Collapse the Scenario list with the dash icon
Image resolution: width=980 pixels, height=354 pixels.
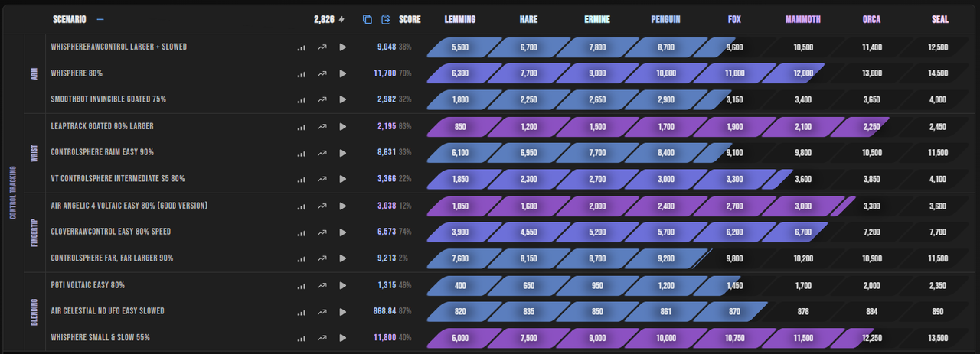pyautogui.click(x=100, y=19)
